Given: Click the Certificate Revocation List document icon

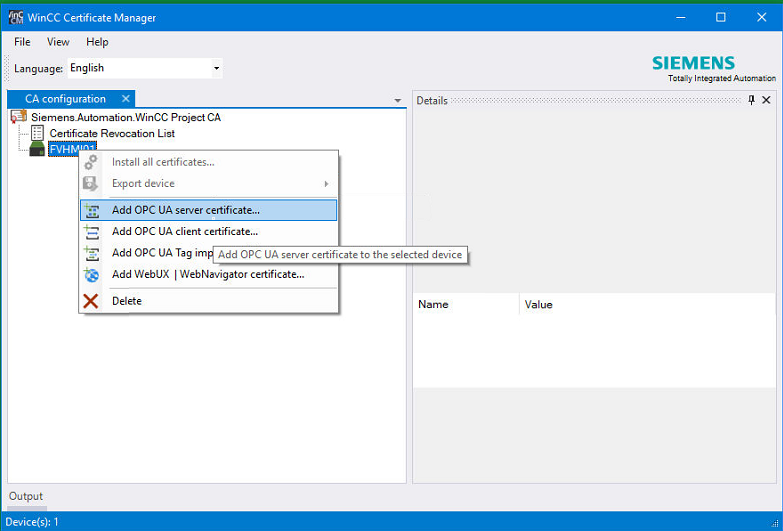Looking at the screenshot, I should tap(38, 133).
